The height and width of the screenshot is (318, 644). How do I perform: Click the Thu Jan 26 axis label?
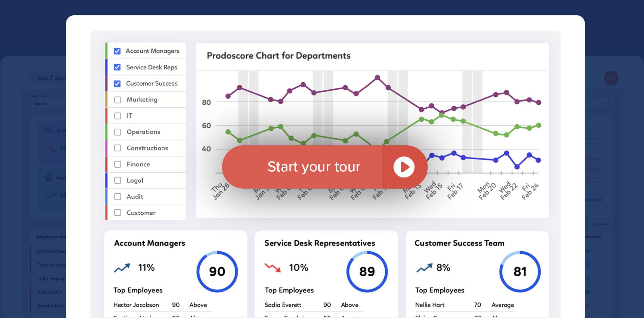tap(220, 191)
